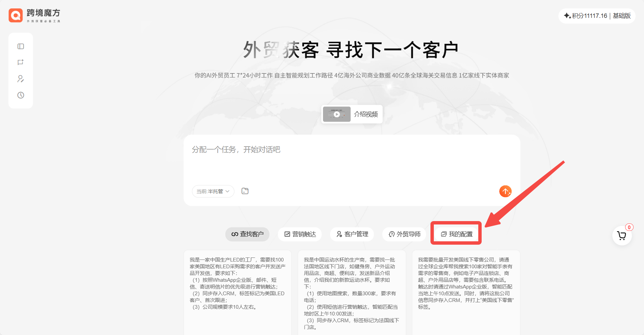Viewport: 644px width, 335px height.
Task: Open the user edit icon in sidebar
Action: [x=21, y=79]
